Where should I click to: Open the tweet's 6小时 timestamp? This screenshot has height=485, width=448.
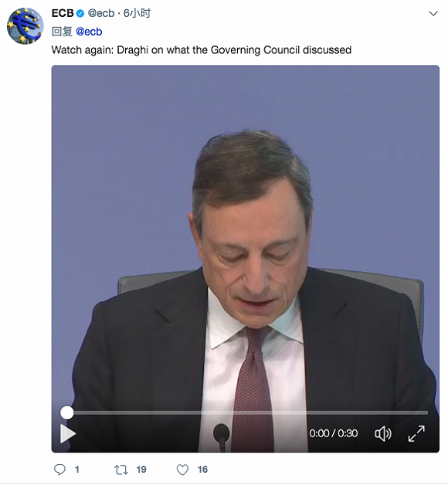[x=137, y=13]
